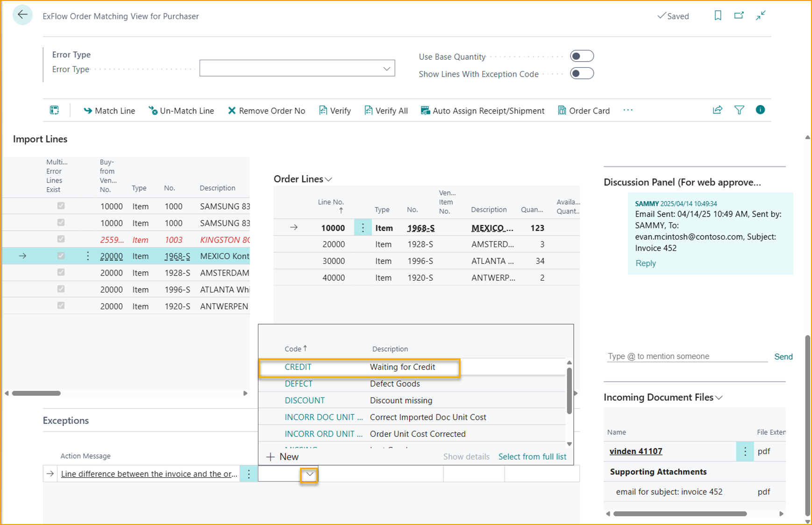Check the first SAMSUNG row checkbox

pos(61,206)
